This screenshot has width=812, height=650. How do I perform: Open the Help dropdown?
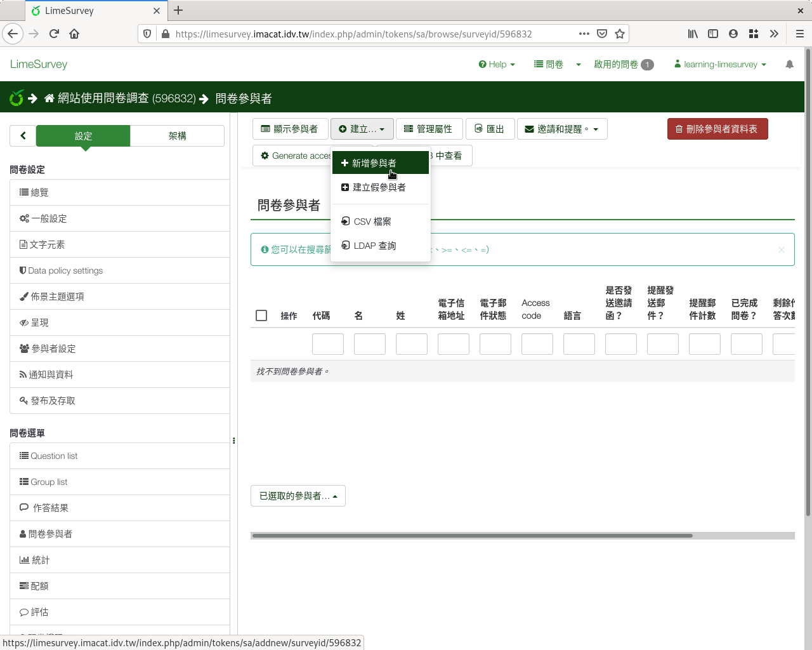point(497,64)
